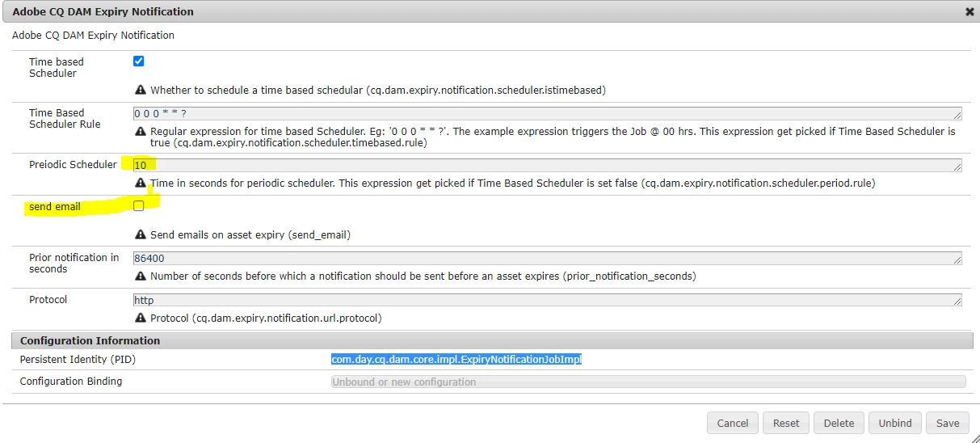
Task: Click the Configuration Binding label
Action: pyautogui.click(x=71, y=382)
